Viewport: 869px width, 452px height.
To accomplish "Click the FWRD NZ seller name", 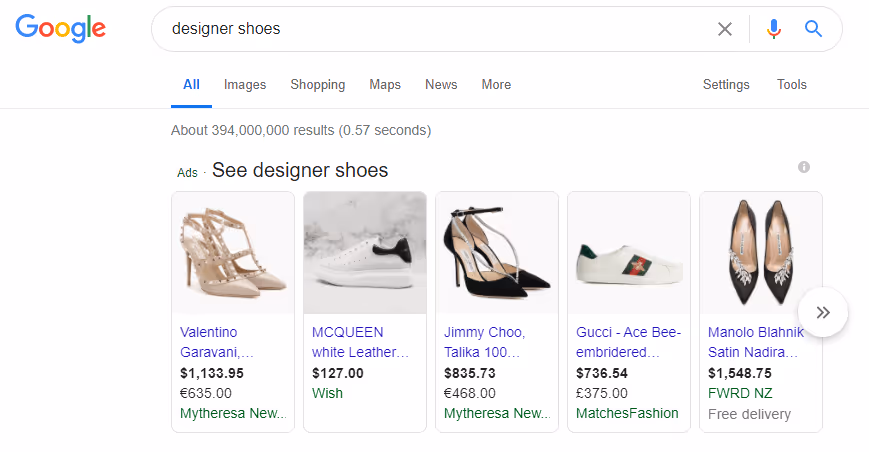I will [740, 393].
